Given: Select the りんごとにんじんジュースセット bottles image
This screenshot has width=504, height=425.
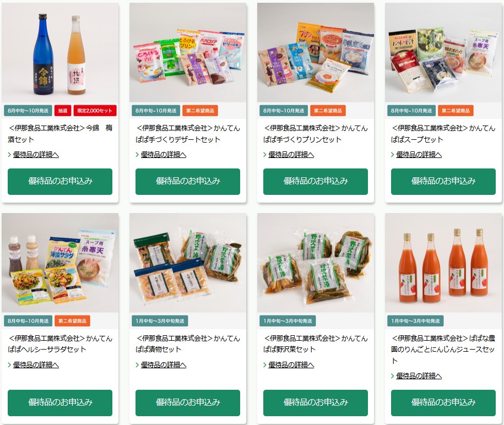Looking at the screenshot, I should click(443, 263).
